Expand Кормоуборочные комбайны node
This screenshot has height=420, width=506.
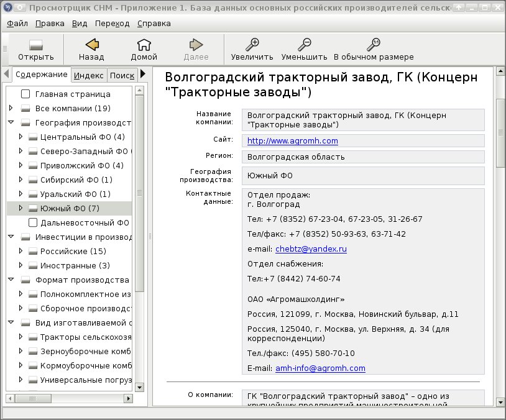[21, 365]
